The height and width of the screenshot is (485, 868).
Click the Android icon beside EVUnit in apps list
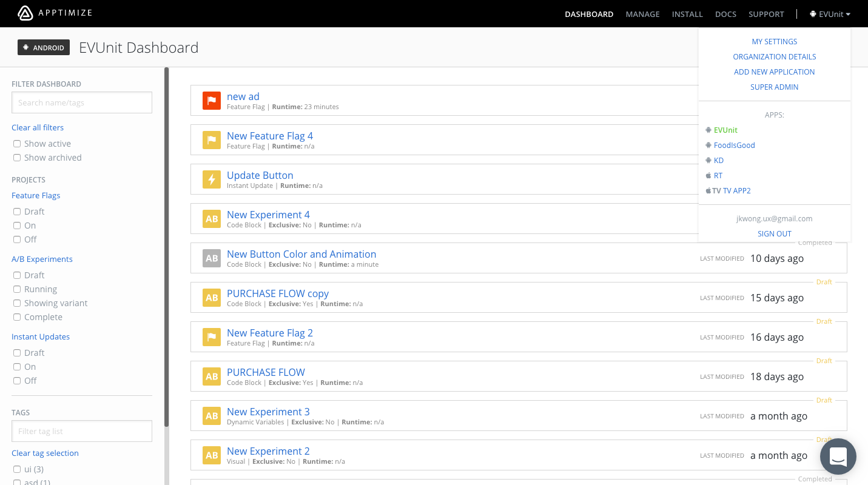708,130
